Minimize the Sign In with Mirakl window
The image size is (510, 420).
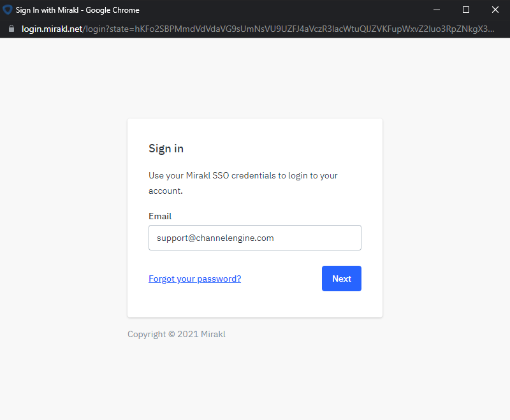point(437,10)
